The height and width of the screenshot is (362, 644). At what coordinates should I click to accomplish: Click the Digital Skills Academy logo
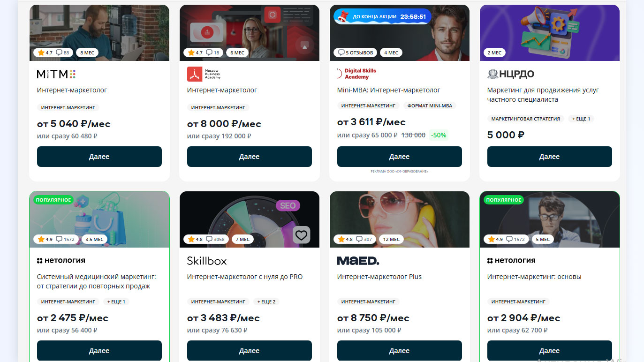tap(356, 74)
